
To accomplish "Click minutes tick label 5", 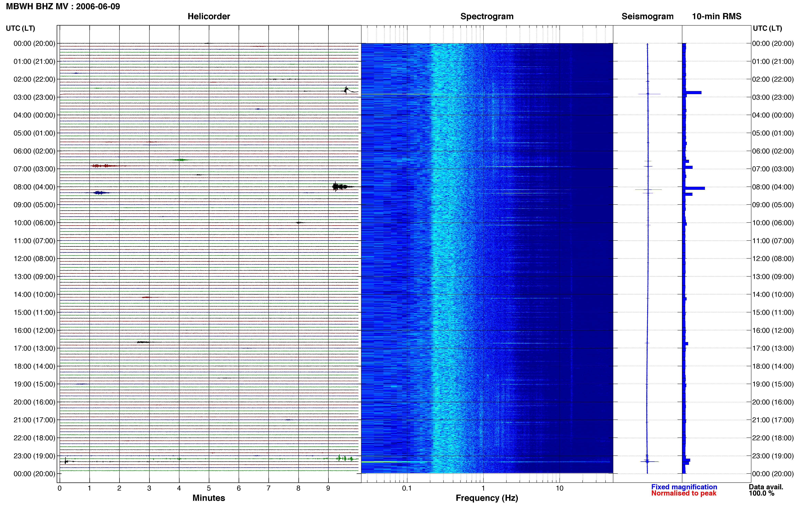I will click(209, 488).
